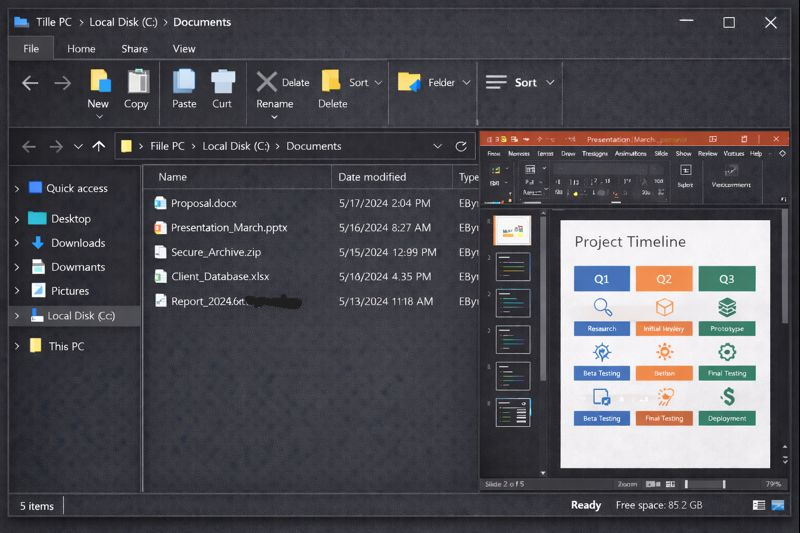The width and height of the screenshot is (800, 533).
Task: Go up one folder with the up arrow
Action: click(x=98, y=146)
